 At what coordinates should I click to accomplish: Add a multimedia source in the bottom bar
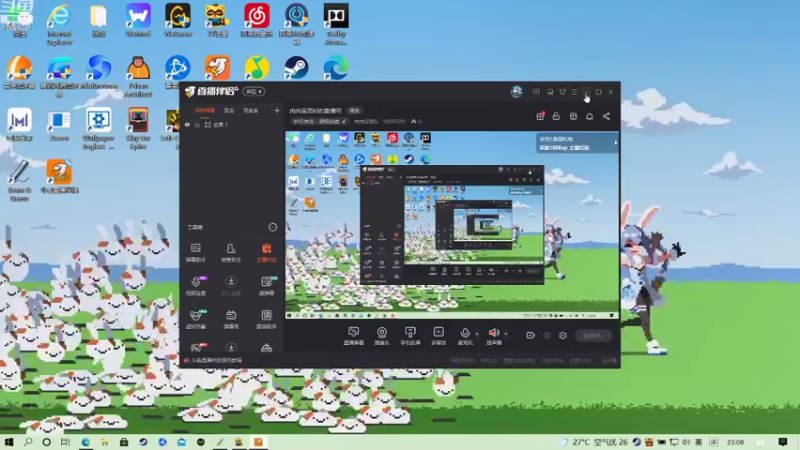click(x=439, y=336)
